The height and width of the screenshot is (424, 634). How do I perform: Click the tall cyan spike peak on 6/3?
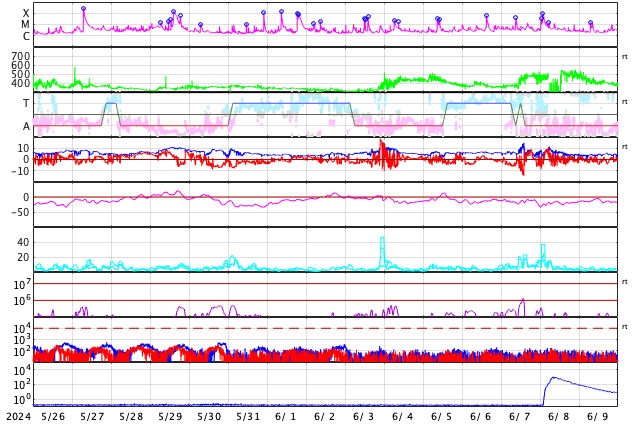pos(383,238)
